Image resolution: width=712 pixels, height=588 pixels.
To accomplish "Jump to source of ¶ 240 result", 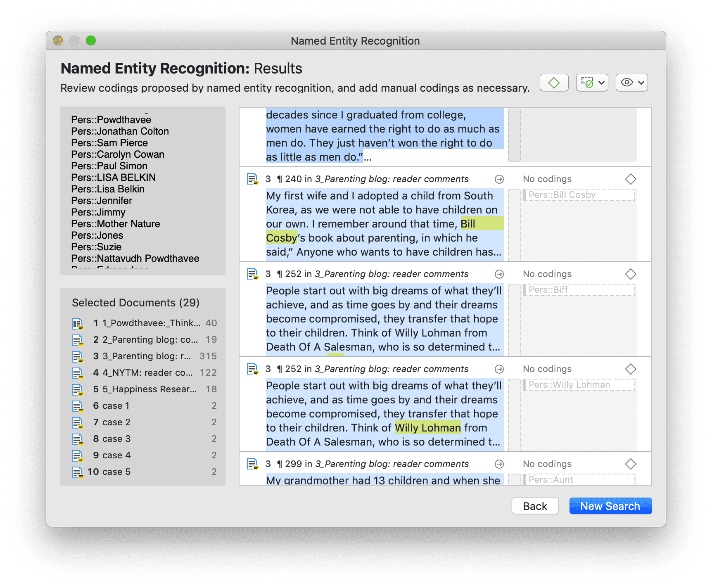I will 499,179.
